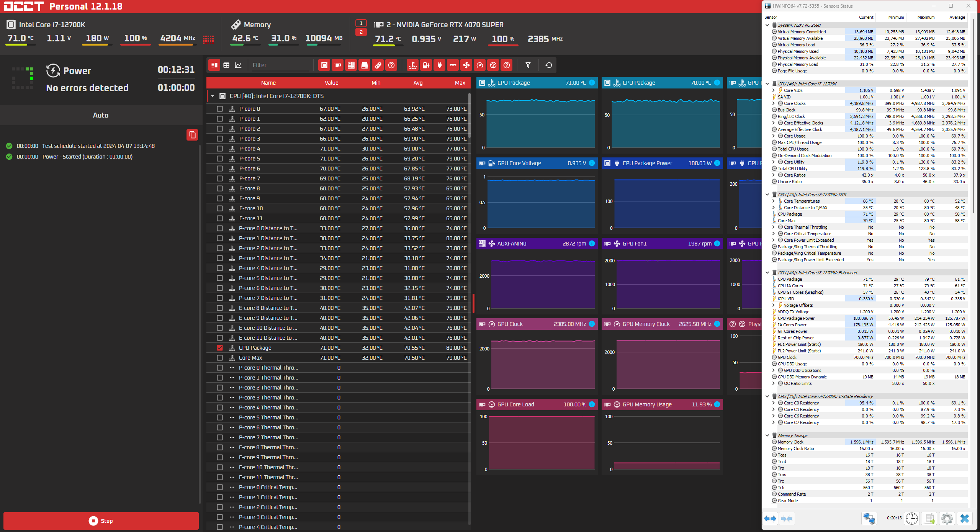This screenshot has height=532, width=980.
Task: Check the E-core 11 temperature checkbox
Action: point(220,218)
